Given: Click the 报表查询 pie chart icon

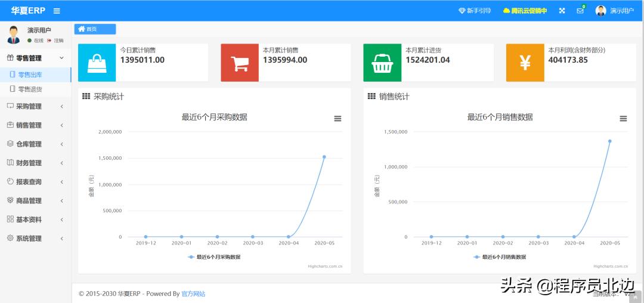Looking at the screenshot, I should click(x=10, y=181).
